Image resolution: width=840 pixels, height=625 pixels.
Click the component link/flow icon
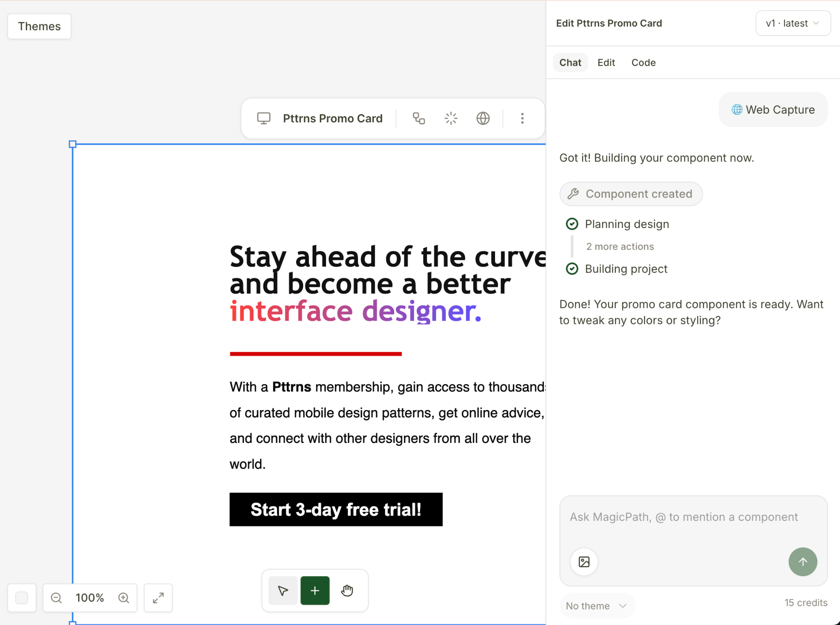tap(418, 119)
